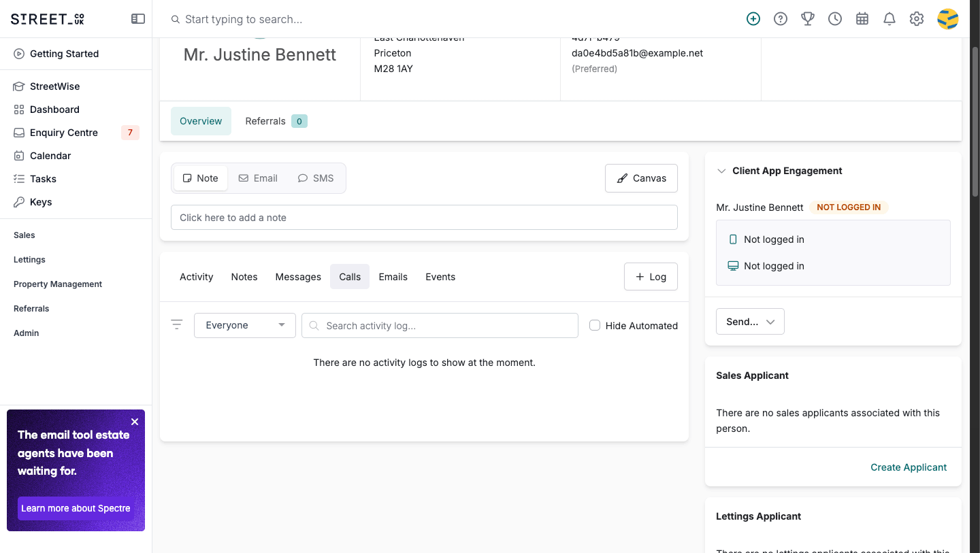The image size is (980, 553).
Task: Tick the Hide Automated checkbox
Action: pos(595,325)
